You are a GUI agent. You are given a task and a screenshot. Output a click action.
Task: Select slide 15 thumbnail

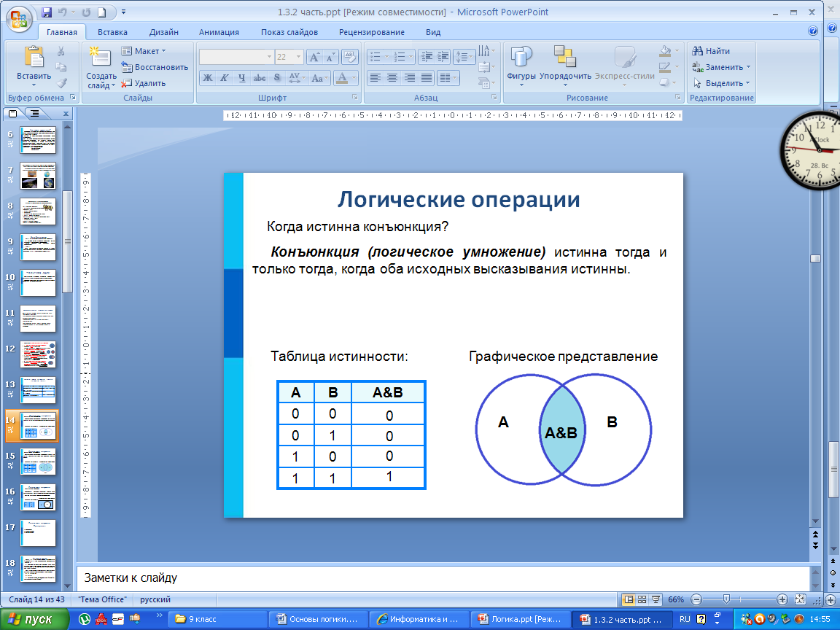pos(38,462)
